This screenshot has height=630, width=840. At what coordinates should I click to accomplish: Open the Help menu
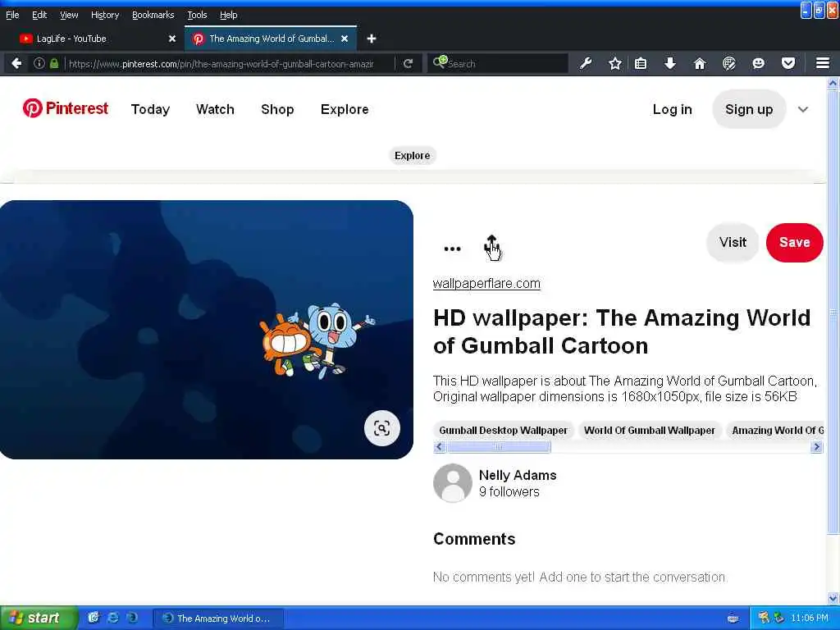point(228,15)
